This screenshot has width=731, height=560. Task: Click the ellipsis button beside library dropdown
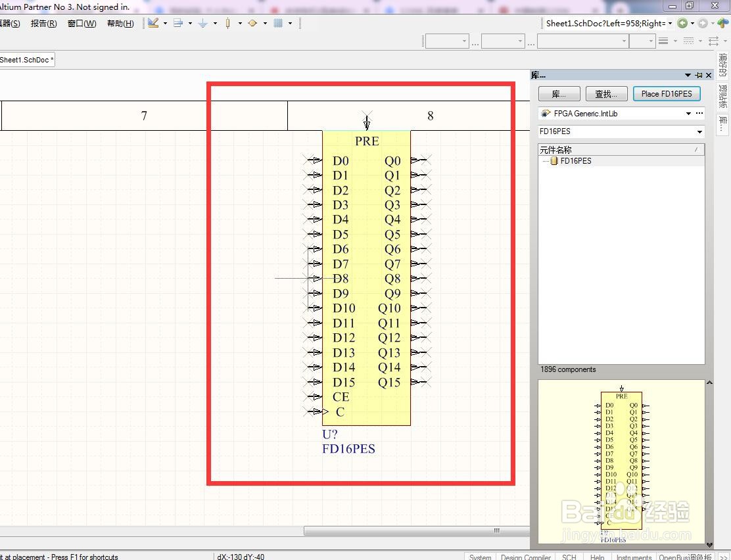click(699, 113)
